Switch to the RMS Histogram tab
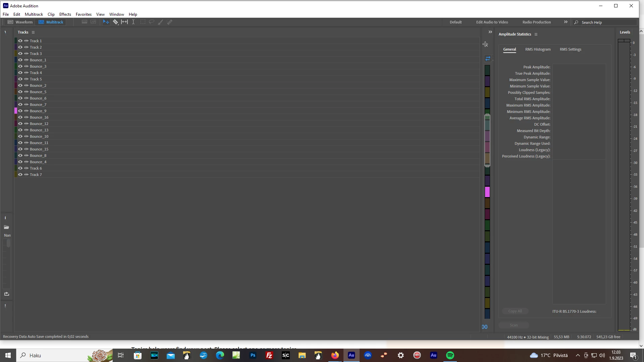644x362 pixels. coord(538,49)
